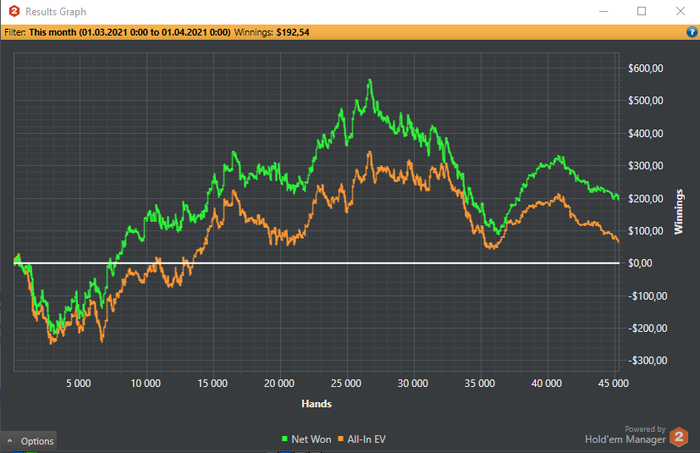
Task: Click the Hold'em Manager 2 window logo
Action: (x=14, y=11)
